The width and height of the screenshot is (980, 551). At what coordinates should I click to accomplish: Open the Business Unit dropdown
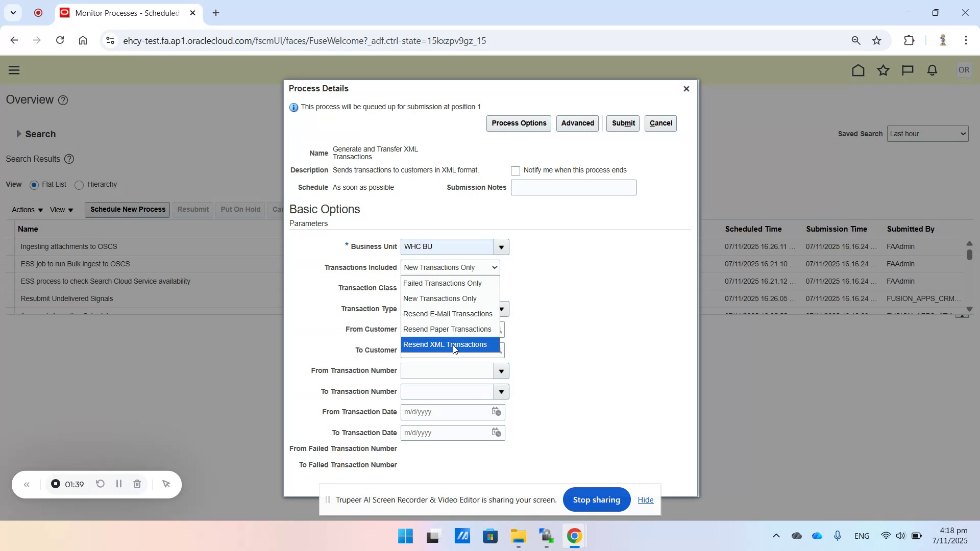tap(501, 247)
